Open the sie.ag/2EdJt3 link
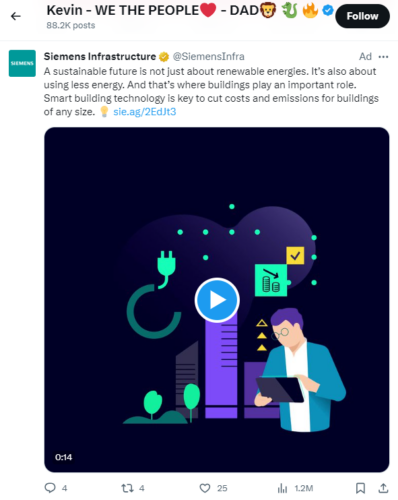 pyautogui.click(x=144, y=112)
